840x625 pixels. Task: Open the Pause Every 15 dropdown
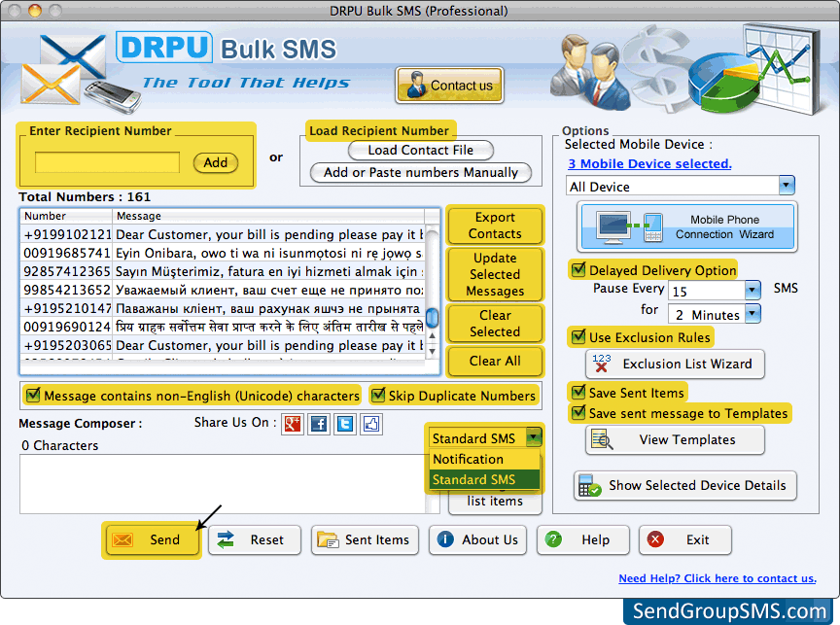point(752,291)
